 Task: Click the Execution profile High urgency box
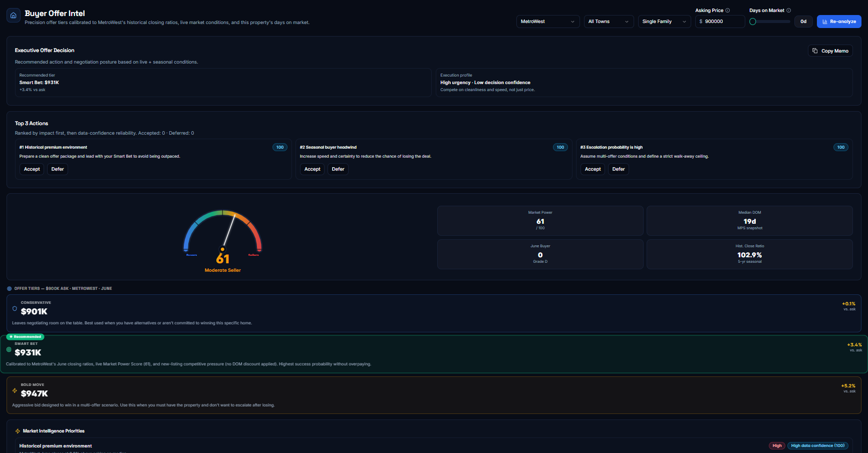[x=644, y=83]
